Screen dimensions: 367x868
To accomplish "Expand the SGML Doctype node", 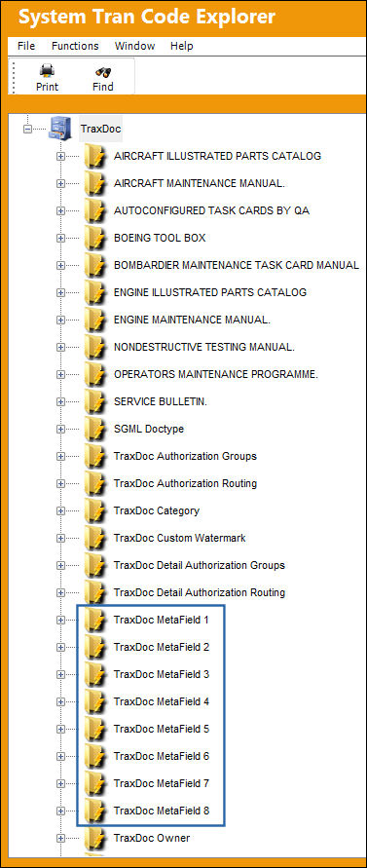I will [x=60, y=430].
